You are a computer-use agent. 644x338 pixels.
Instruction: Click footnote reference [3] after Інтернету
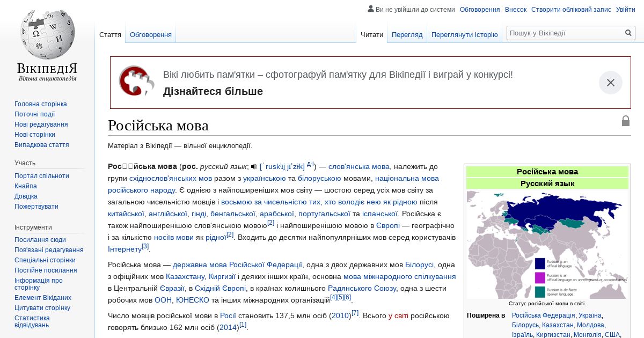145,246
